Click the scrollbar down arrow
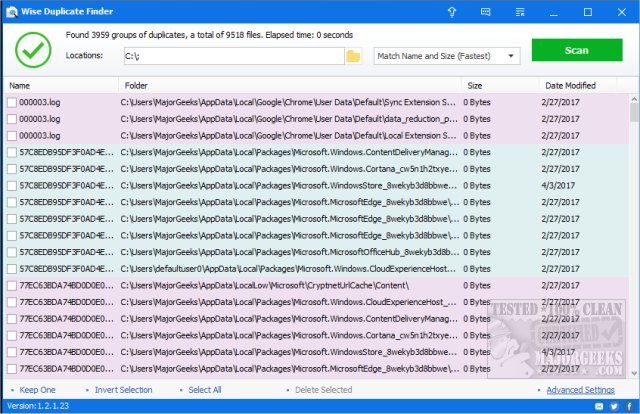This screenshot has width=640, height=414. pos(634,373)
